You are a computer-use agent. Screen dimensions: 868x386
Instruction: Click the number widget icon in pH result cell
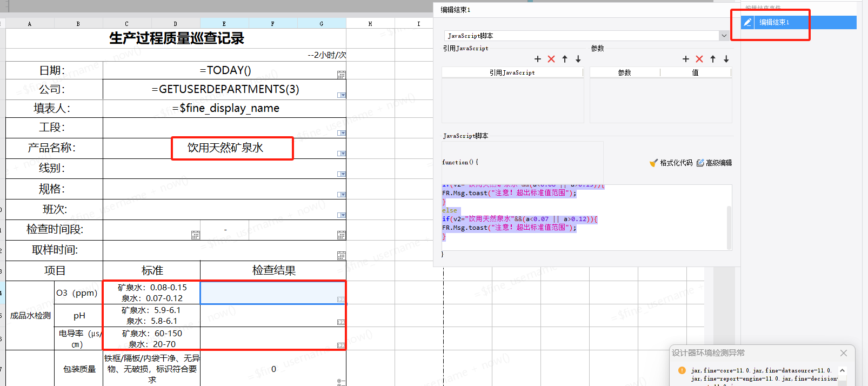[341, 322]
